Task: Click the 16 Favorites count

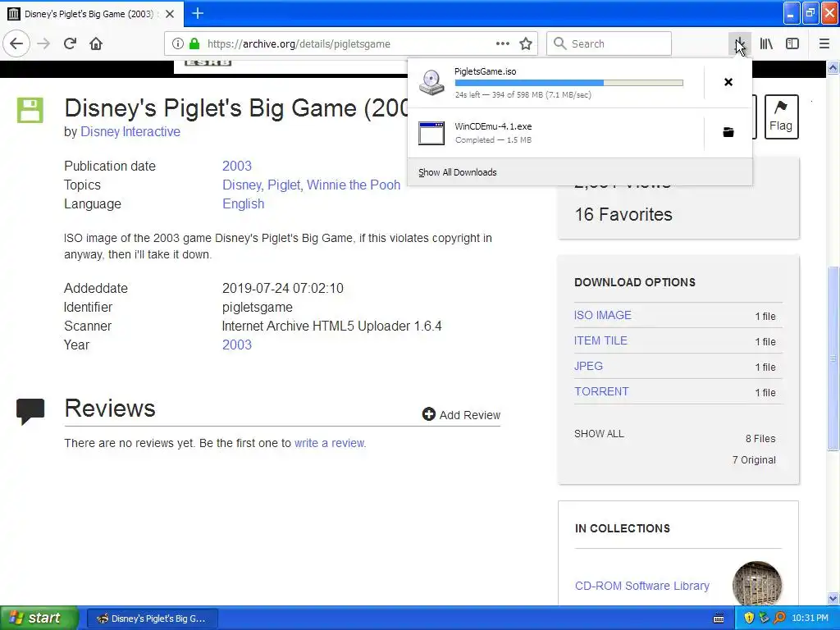Action: coord(623,214)
